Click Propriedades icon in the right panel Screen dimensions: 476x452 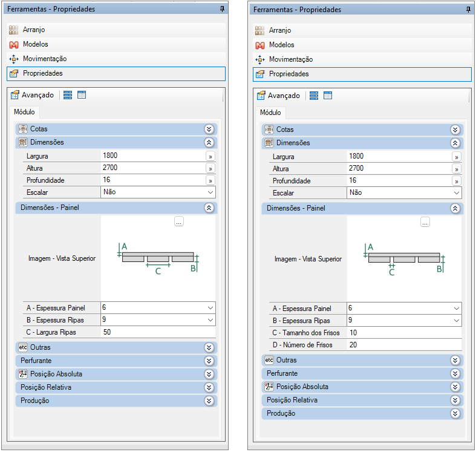[x=260, y=74]
